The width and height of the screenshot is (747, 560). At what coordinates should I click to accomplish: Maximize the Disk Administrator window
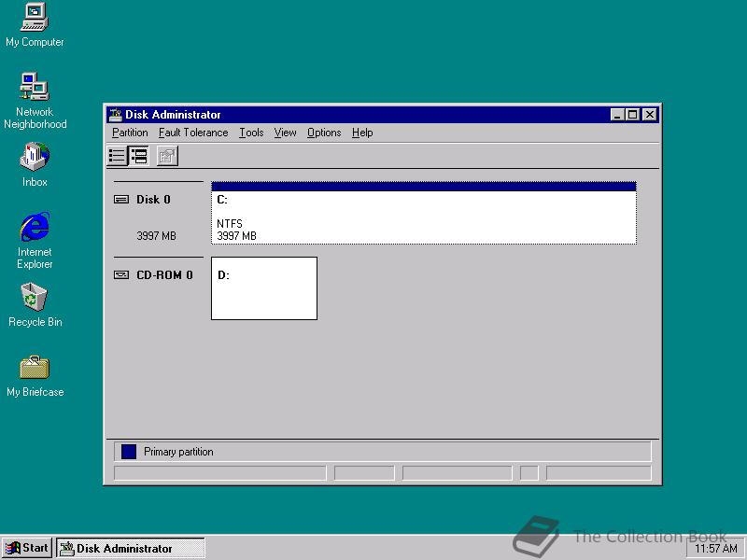632,115
